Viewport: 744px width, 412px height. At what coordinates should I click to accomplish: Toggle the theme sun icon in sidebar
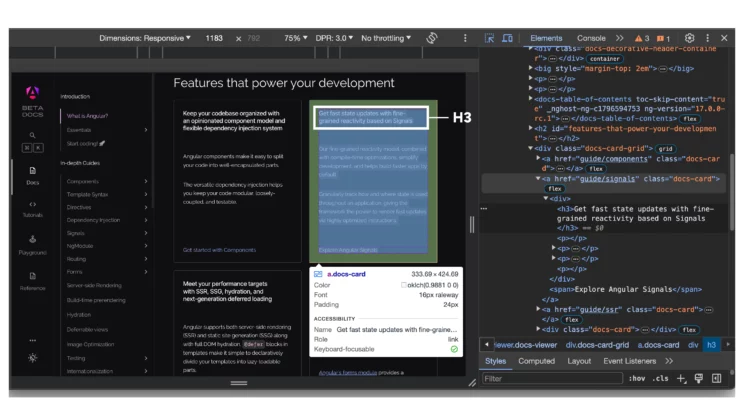point(32,358)
